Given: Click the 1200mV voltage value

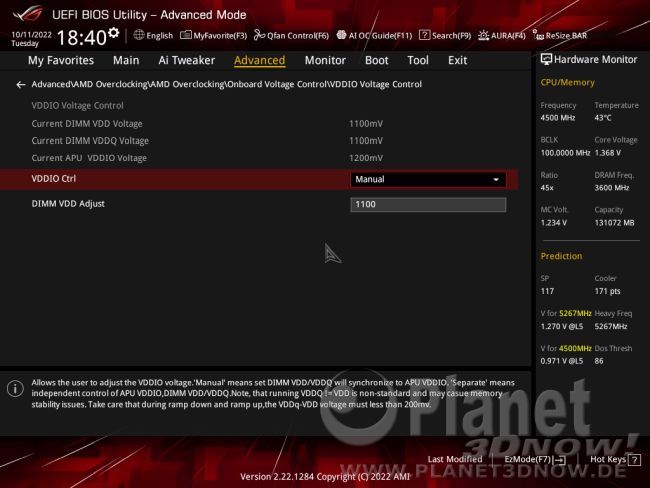Looking at the screenshot, I should [x=366, y=158].
